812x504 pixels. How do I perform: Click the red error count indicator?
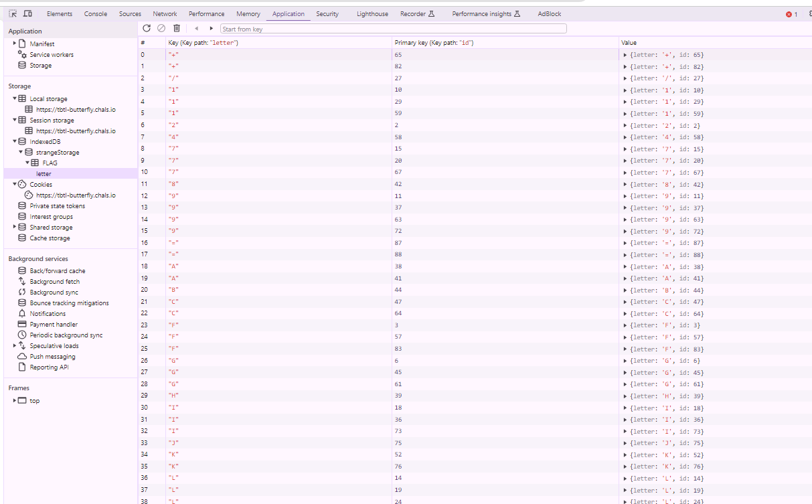[791, 14]
